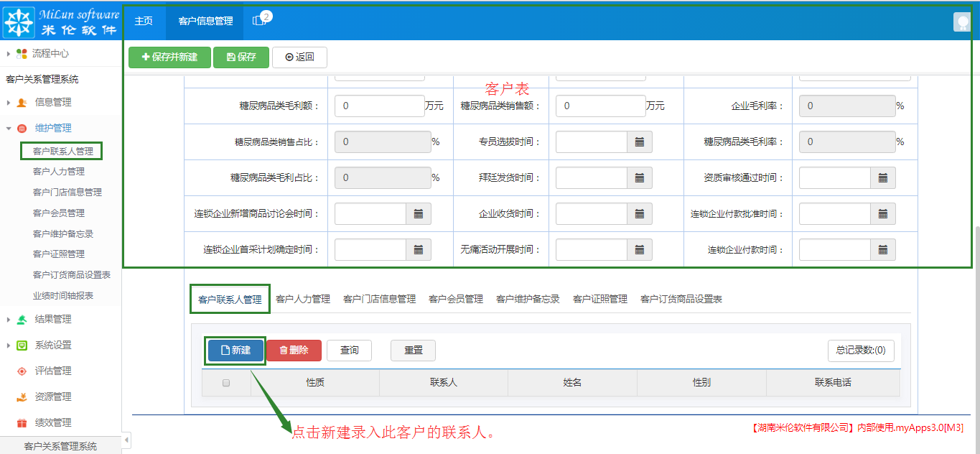The height and width of the screenshot is (454, 980).
Task: Toggle the select-all checkbox in contacts table
Action: 225,383
